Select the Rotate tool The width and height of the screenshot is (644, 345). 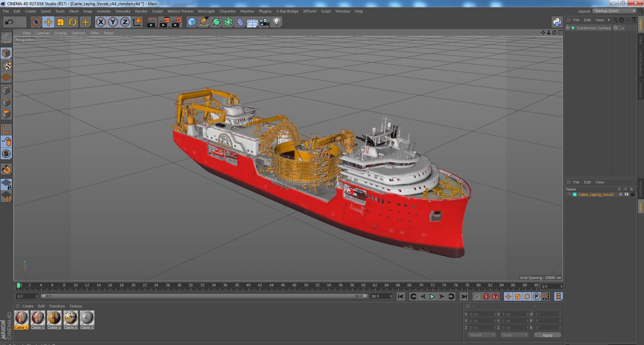(72, 22)
